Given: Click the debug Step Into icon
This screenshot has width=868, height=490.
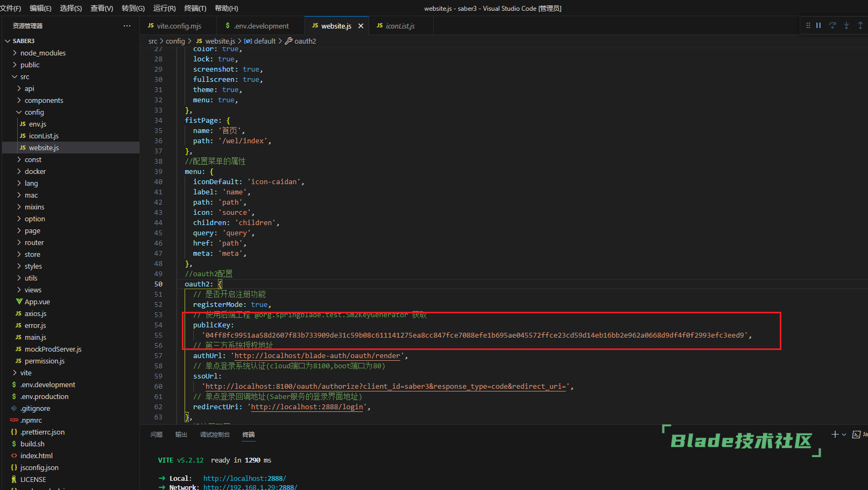Looking at the screenshot, I should tap(846, 25).
